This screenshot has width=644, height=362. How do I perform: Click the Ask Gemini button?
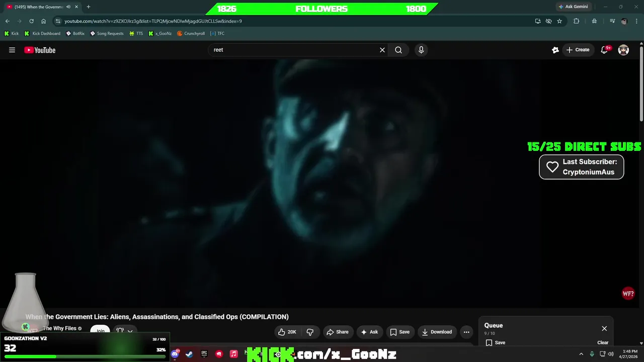[573, 7]
